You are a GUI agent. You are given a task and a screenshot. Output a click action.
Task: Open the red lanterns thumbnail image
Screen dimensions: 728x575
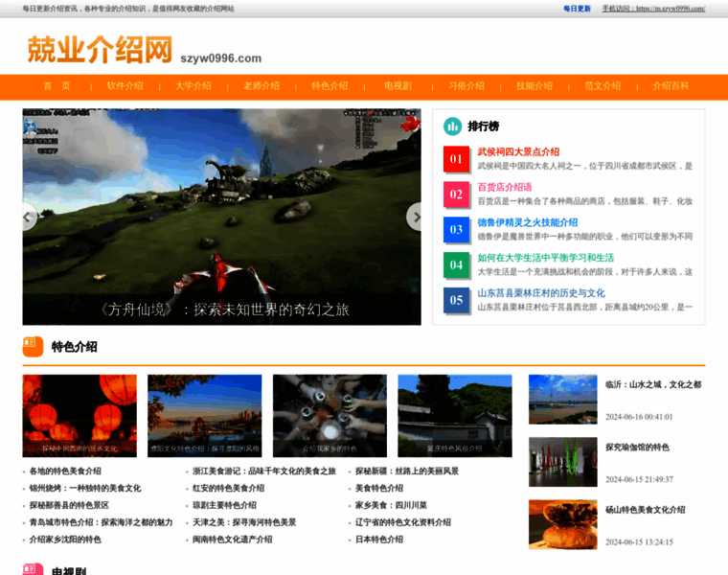click(80, 415)
